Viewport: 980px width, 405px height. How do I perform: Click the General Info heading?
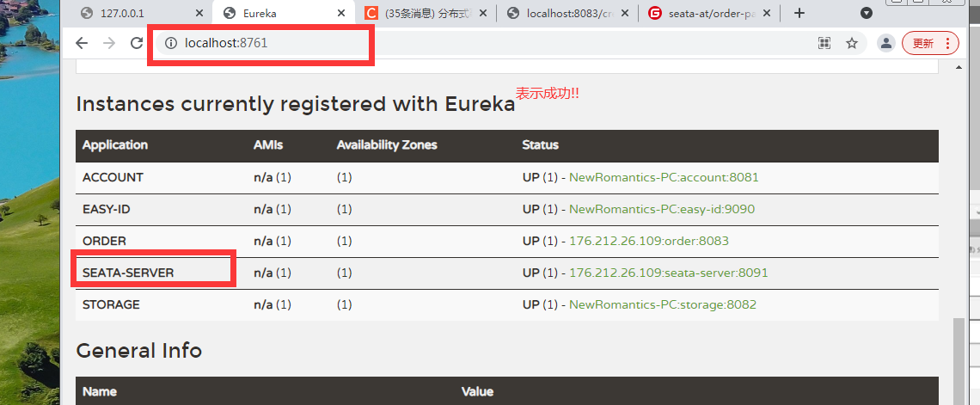point(138,351)
